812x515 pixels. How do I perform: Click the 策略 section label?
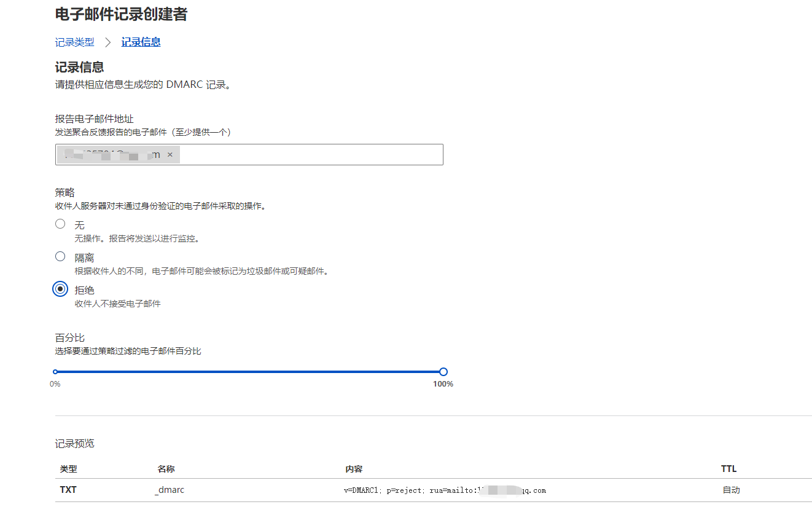65,192
